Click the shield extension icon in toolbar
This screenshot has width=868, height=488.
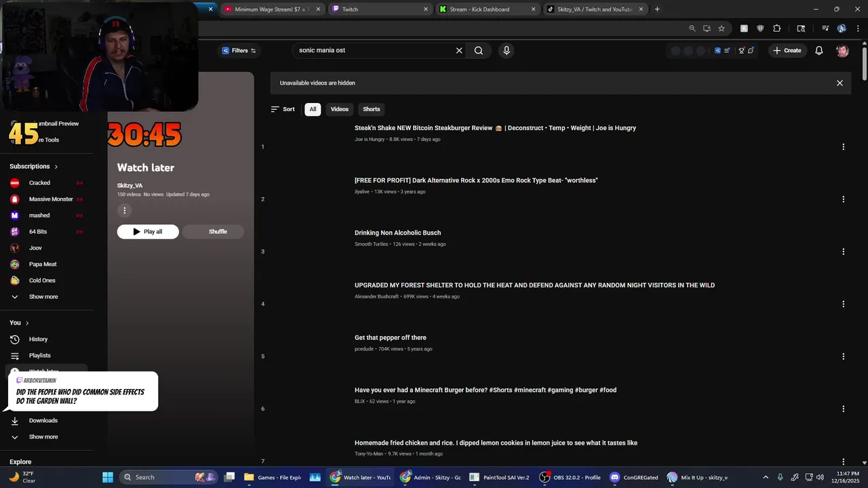click(760, 28)
